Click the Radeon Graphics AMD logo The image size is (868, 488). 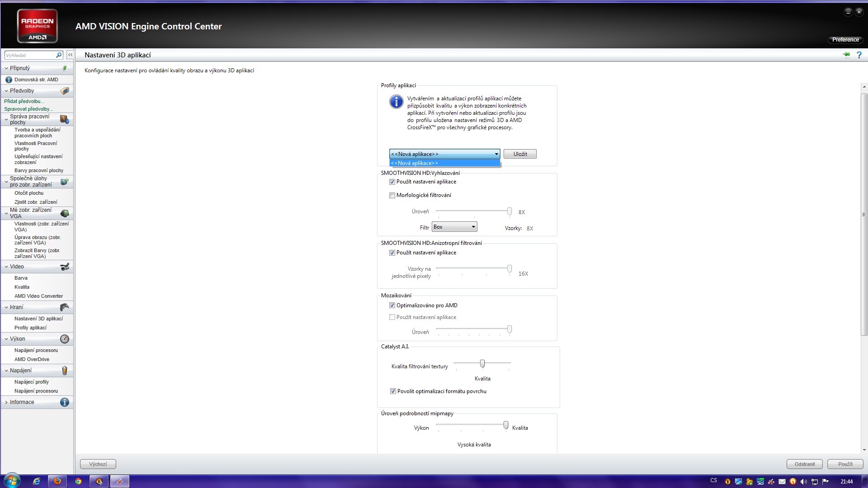tap(38, 26)
